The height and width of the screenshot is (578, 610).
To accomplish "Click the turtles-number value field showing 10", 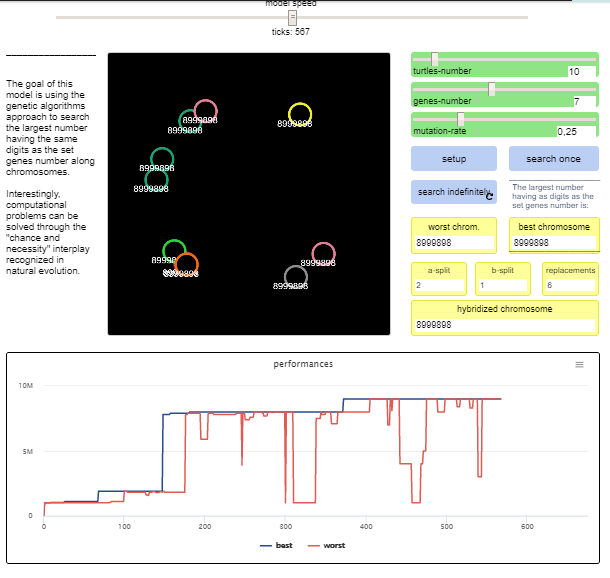I will [582, 72].
